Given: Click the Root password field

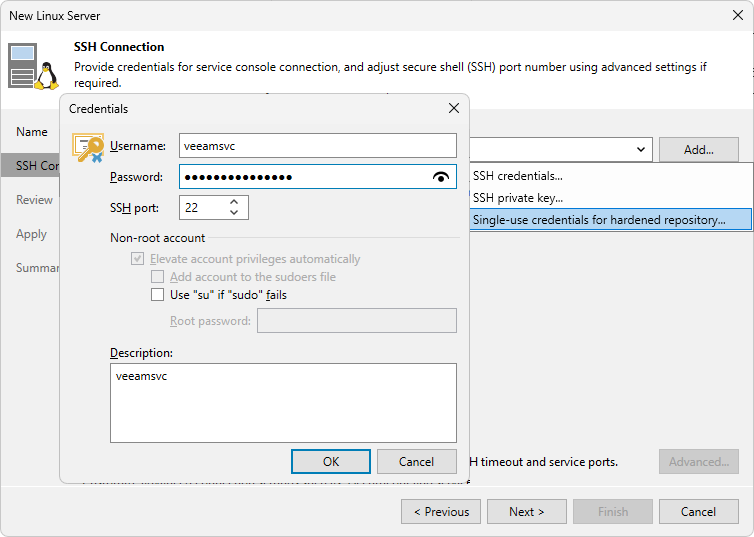Looking at the screenshot, I should tap(357, 321).
